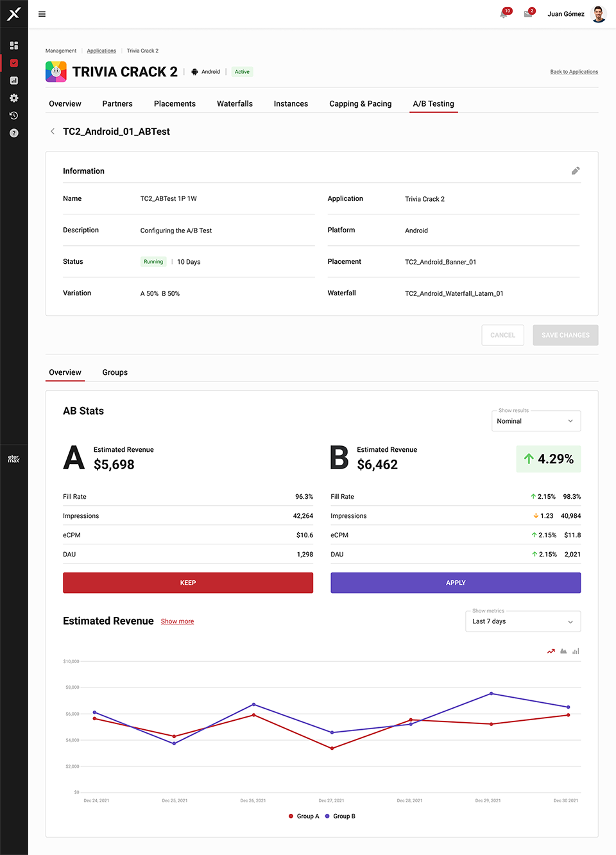Click KEEP for group A
The width and height of the screenshot is (616, 855).
(188, 583)
